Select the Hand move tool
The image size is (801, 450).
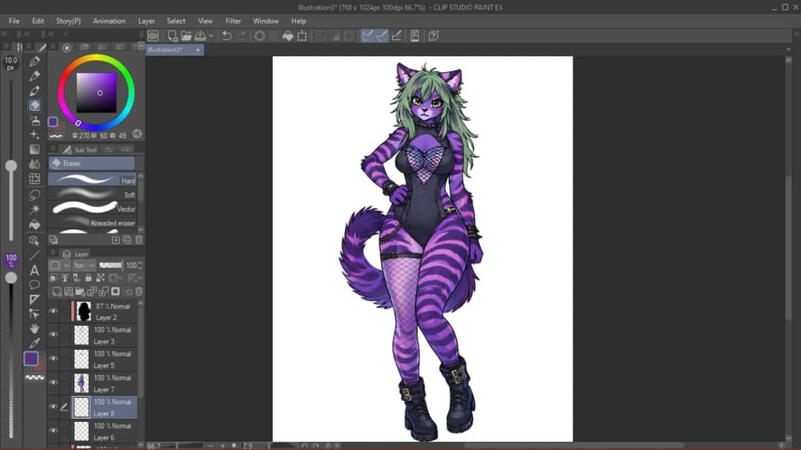[x=34, y=328]
